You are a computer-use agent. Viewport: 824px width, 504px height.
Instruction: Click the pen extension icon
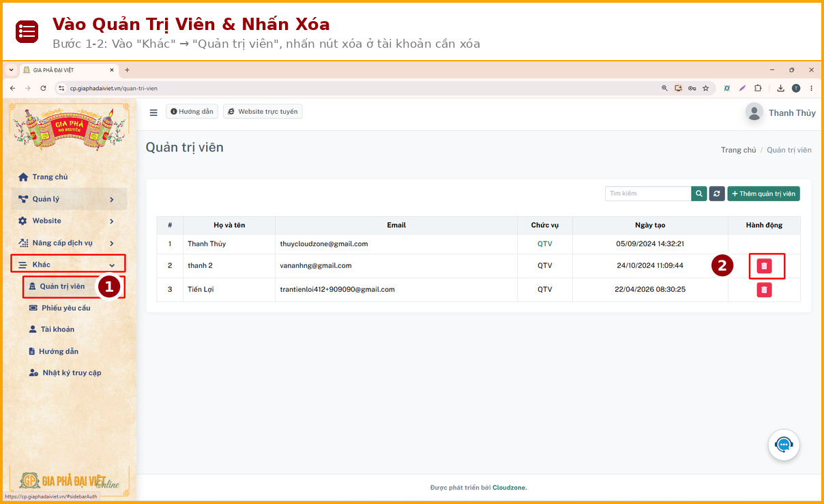coord(742,88)
